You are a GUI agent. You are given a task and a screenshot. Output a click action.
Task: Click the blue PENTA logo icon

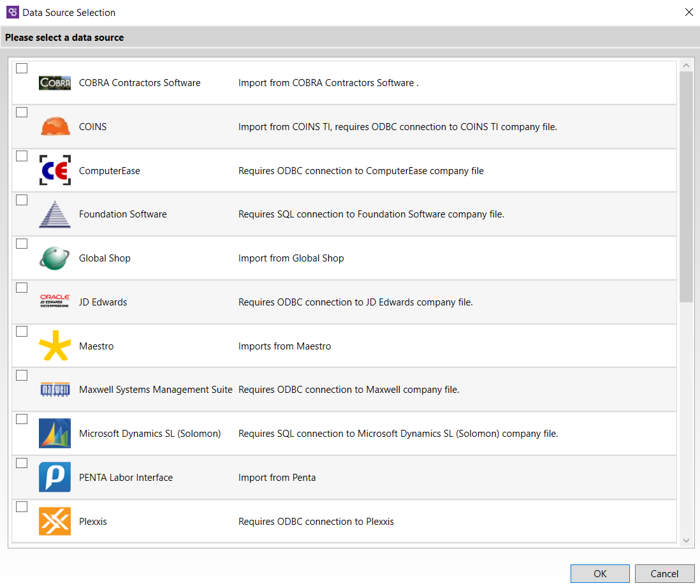pos(54,477)
